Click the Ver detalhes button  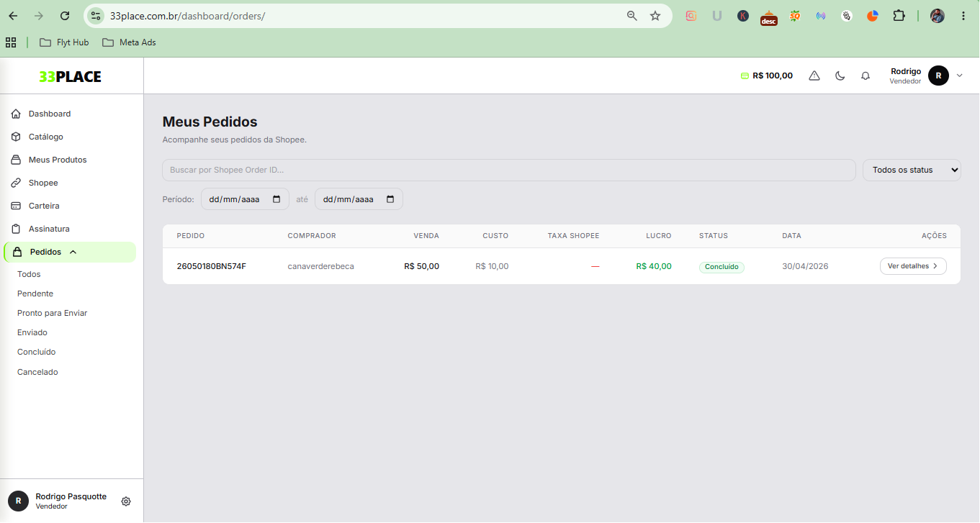[913, 266]
